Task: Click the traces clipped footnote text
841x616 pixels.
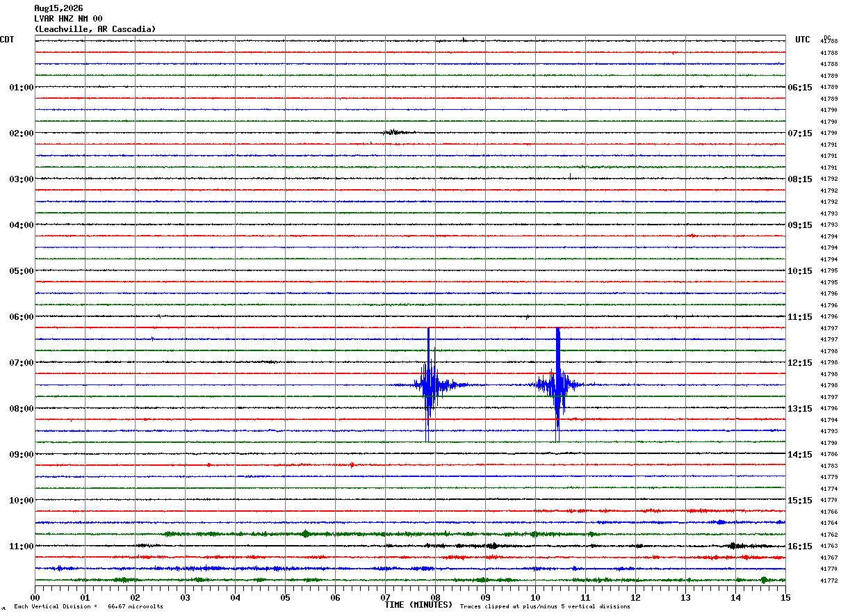Action: [545, 607]
